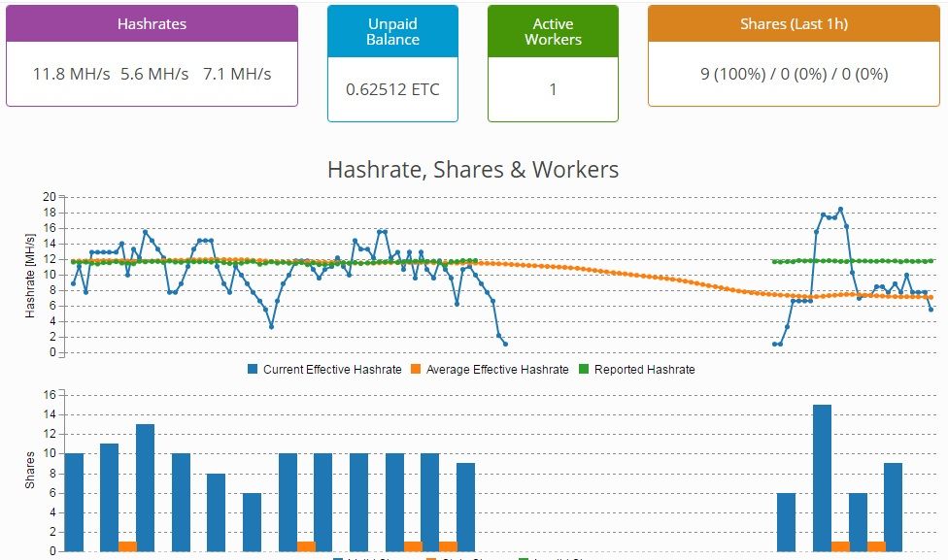Click the tallest blue bar at 15 shares
Screen dimensions: 948x560
coord(823,478)
